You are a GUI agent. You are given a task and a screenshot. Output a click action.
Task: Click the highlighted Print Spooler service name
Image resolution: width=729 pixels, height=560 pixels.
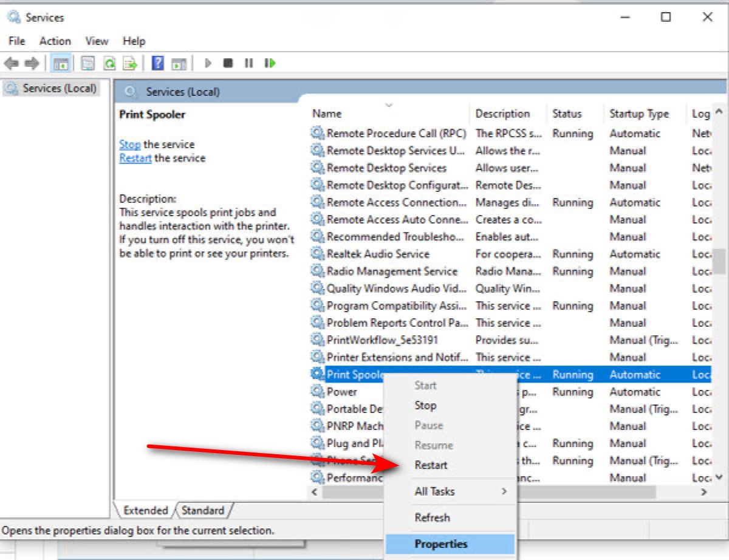355,375
